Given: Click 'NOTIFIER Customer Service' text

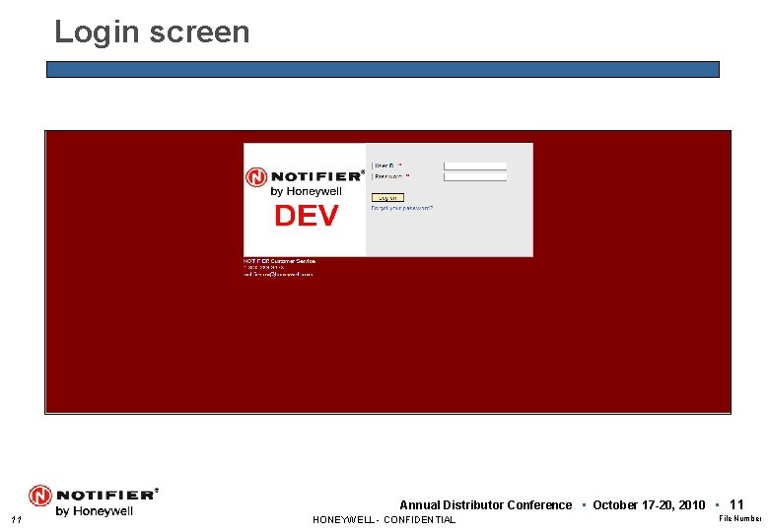Looking at the screenshot, I should (x=279, y=261).
